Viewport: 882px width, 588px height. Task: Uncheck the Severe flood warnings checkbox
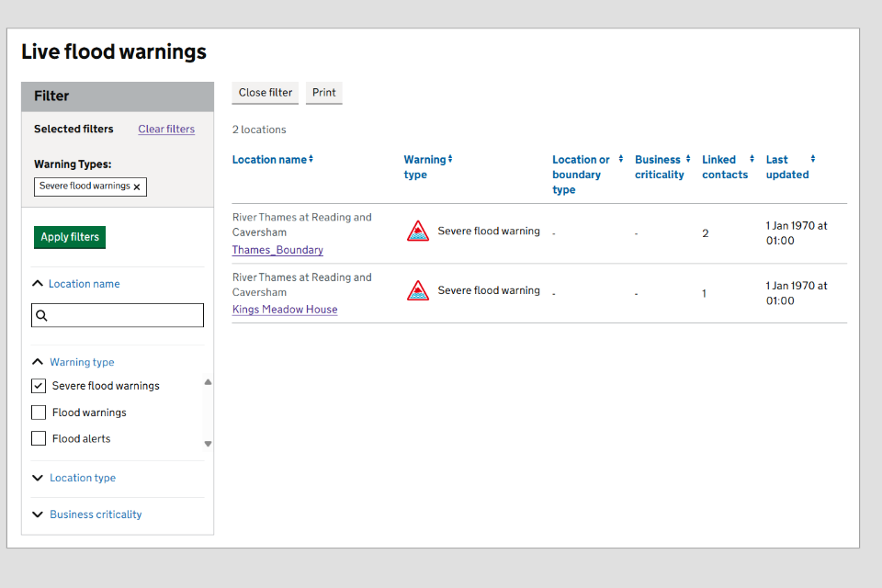click(x=39, y=386)
